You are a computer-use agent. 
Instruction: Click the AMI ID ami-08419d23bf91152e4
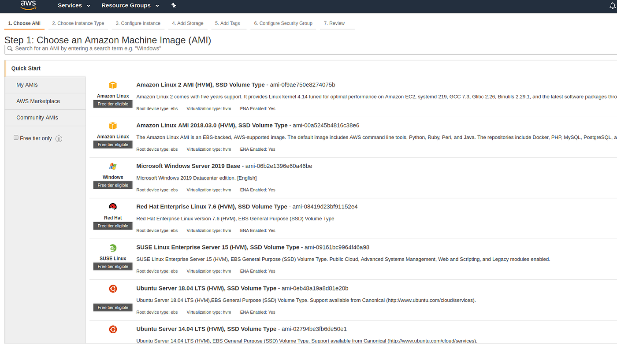coord(325,206)
